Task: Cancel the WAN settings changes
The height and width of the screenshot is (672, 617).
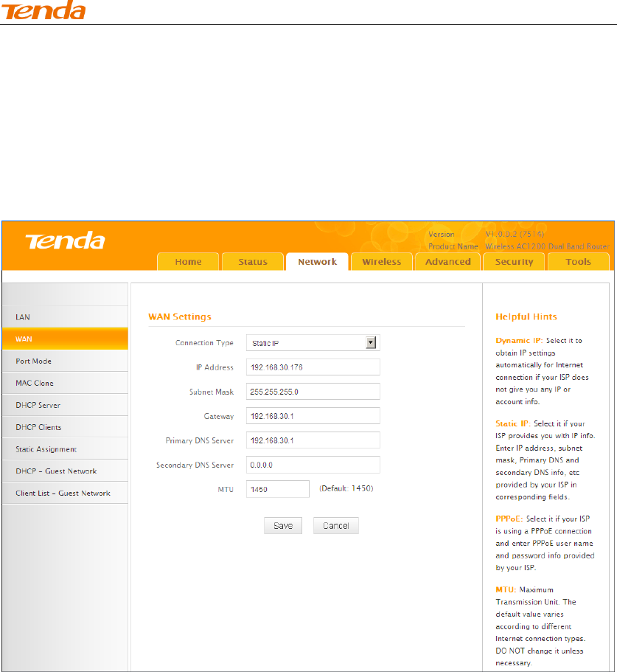Action: coord(335,526)
